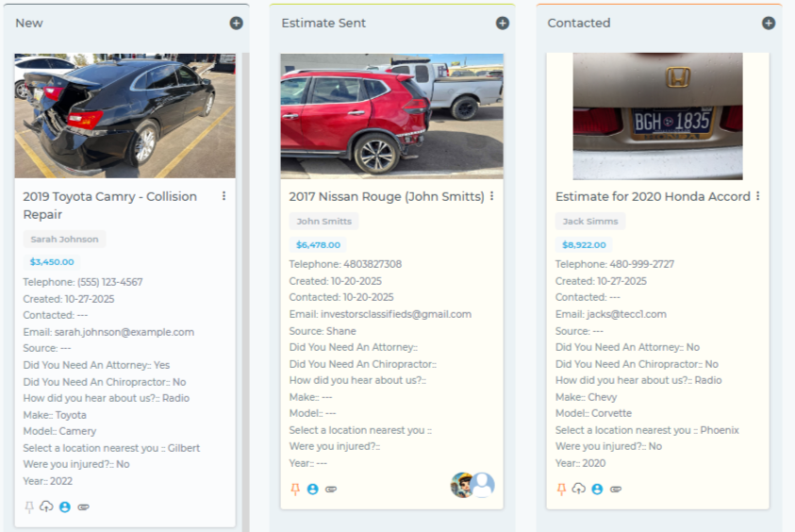Pin the Toyota Camry card
This screenshot has height=532, width=795.
click(29, 507)
